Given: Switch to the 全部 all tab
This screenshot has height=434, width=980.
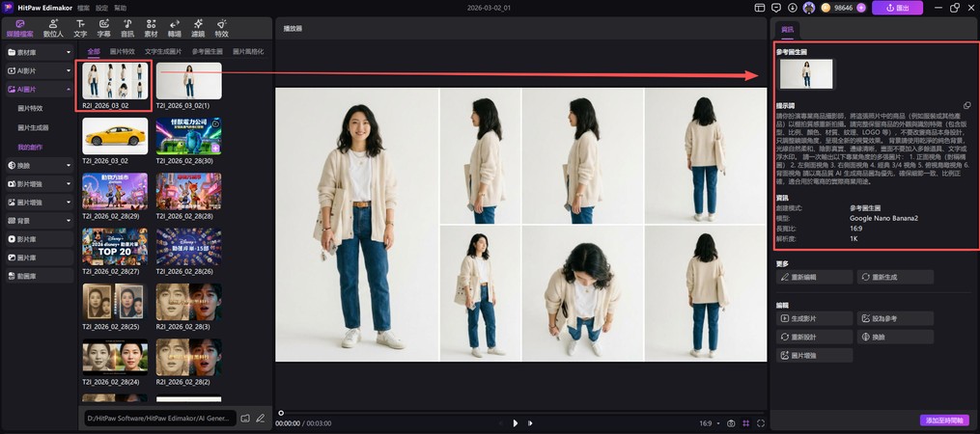Looking at the screenshot, I should [x=94, y=51].
